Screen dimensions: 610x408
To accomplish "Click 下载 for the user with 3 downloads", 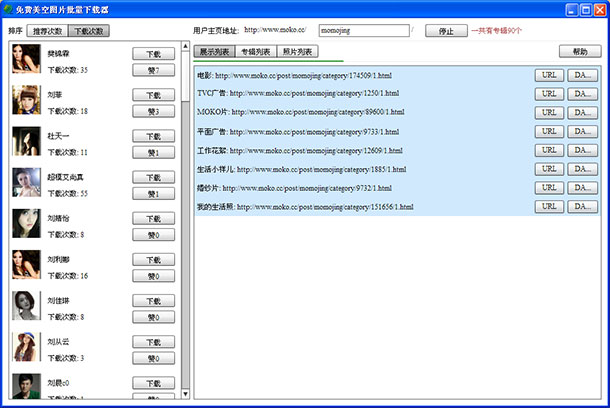I will point(153,342).
